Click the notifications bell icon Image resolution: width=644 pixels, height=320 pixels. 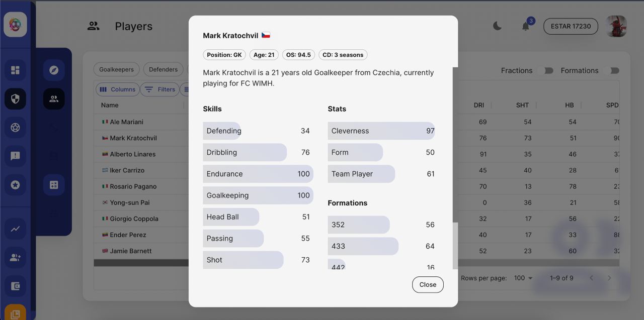point(526,26)
